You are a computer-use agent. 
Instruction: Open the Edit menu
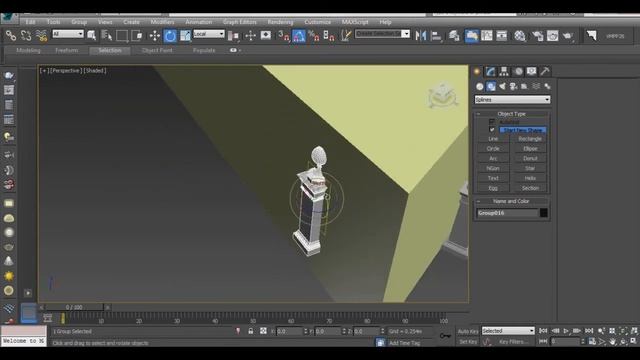coord(30,22)
